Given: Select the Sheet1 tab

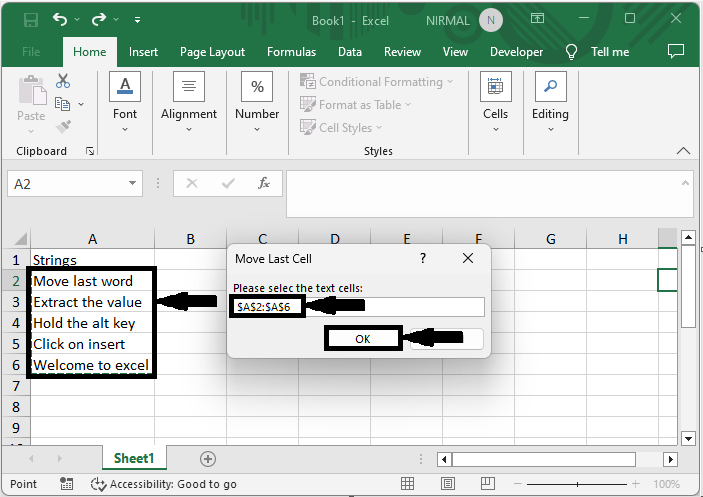Looking at the screenshot, I should (x=134, y=458).
